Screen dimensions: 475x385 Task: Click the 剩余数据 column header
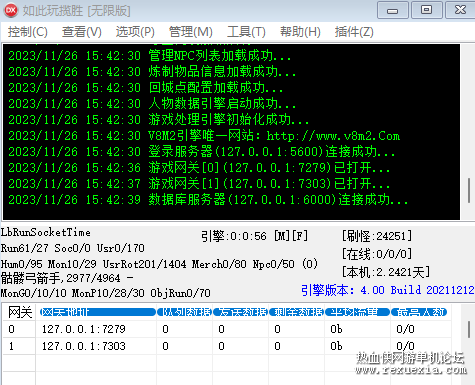[x=296, y=312]
